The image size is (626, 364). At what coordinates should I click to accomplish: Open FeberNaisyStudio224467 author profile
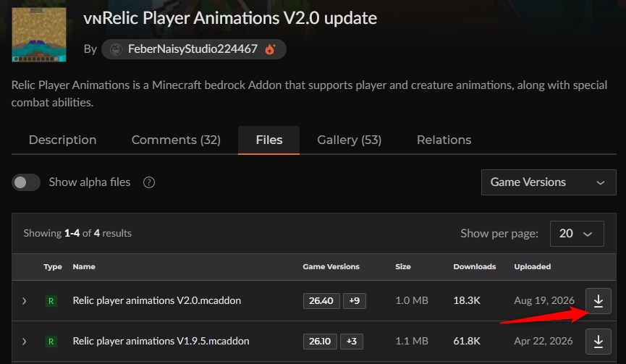click(194, 49)
